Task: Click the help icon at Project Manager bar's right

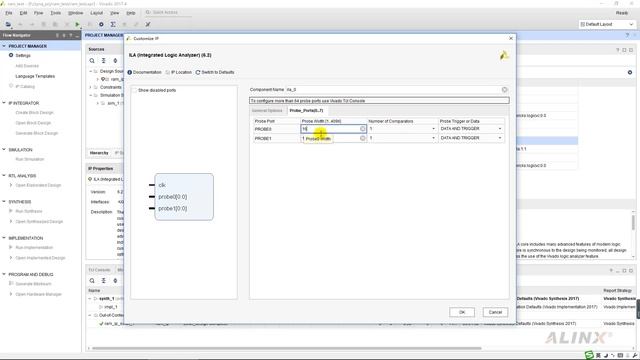Action: (x=627, y=36)
